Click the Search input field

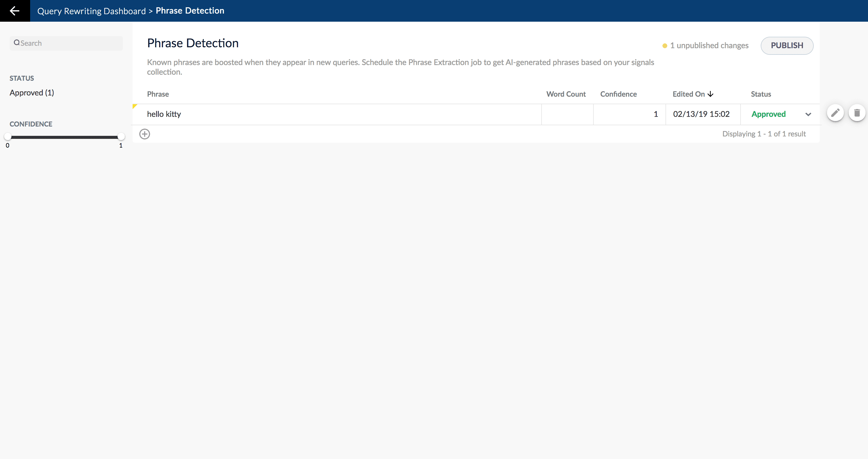pyautogui.click(x=66, y=43)
